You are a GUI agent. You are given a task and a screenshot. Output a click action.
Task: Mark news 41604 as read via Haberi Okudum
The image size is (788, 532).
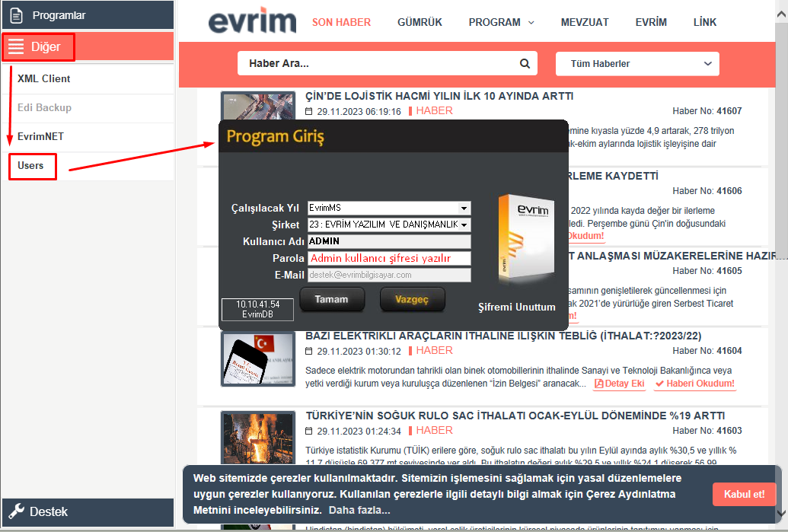click(695, 384)
